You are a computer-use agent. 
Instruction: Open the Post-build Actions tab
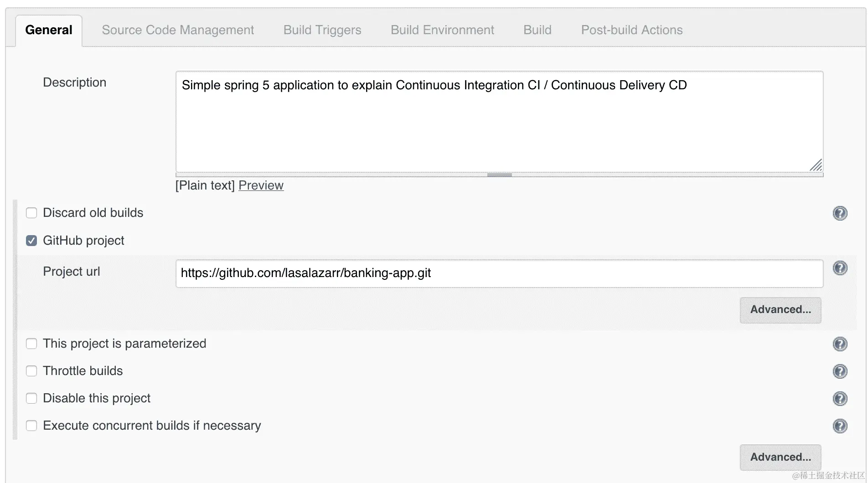[631, 30]
